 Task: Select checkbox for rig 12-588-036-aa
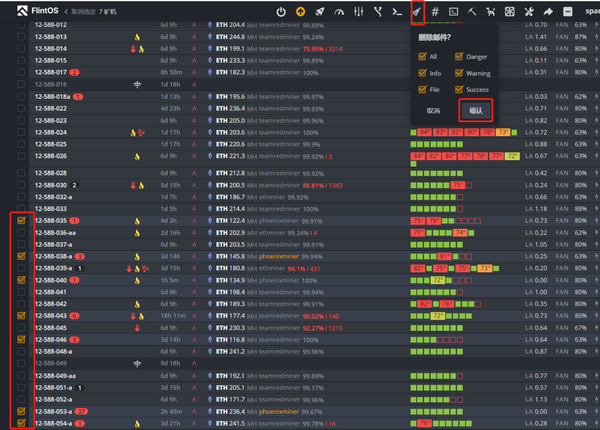tap(22, 232)
